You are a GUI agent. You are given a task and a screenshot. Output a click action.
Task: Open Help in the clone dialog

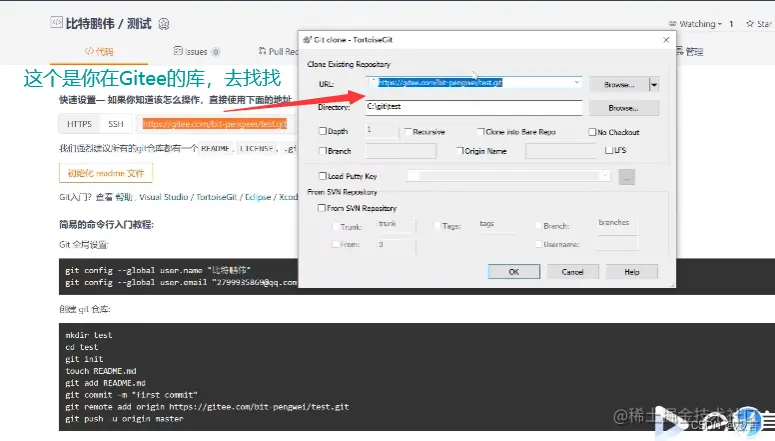click(x=632, y=272)
